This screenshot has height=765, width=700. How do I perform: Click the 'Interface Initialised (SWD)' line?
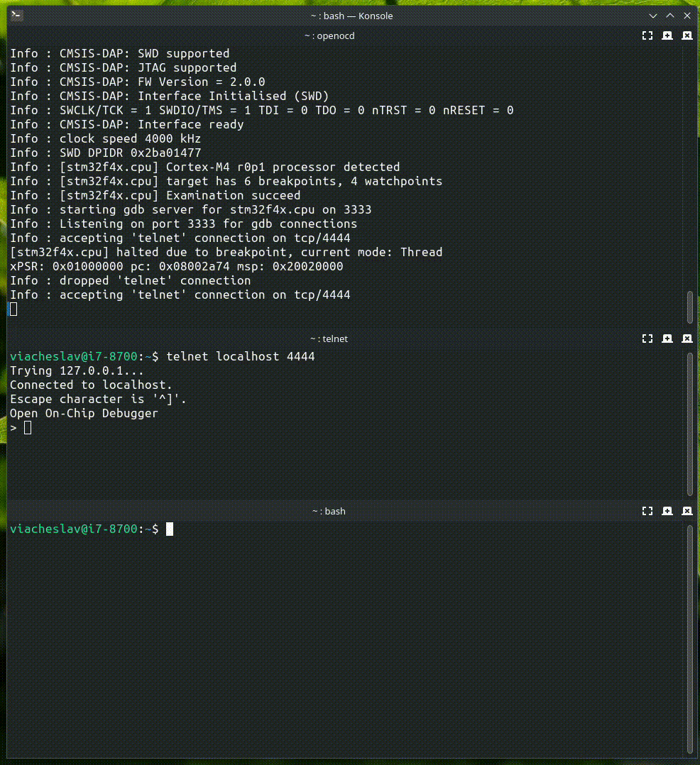pos(170,96)
